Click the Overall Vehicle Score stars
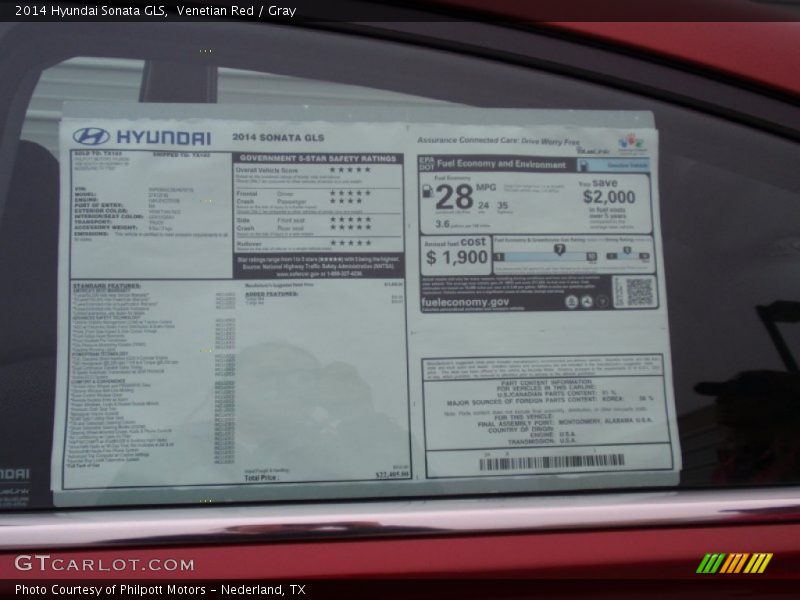This screenshot has height=600, width=800. pos(350,170)
